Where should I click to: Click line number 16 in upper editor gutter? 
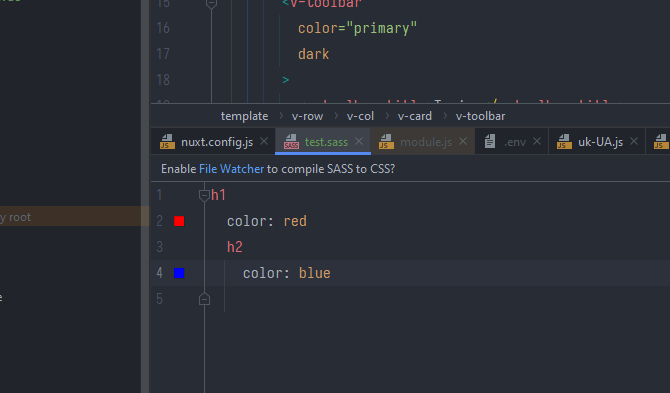click(x=163, y=28)
